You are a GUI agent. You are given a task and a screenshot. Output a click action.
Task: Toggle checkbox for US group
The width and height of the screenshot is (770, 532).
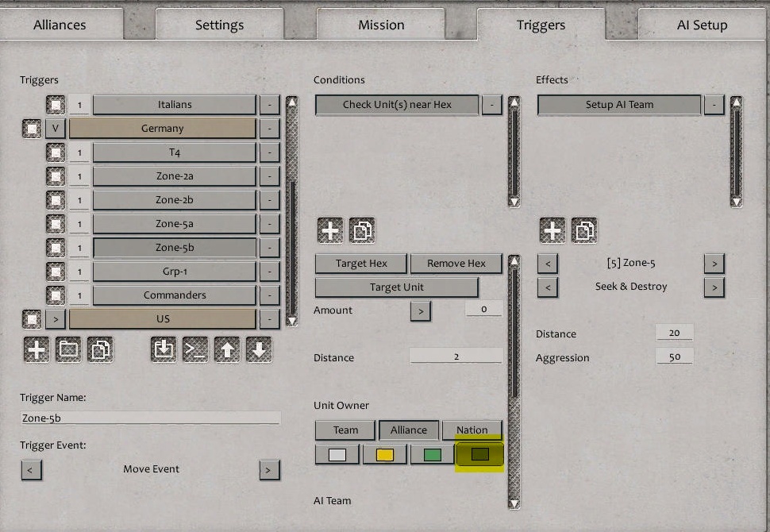coord(32,319)
